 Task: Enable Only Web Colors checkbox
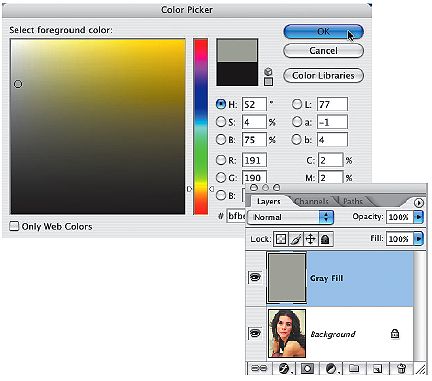(14, 226)
